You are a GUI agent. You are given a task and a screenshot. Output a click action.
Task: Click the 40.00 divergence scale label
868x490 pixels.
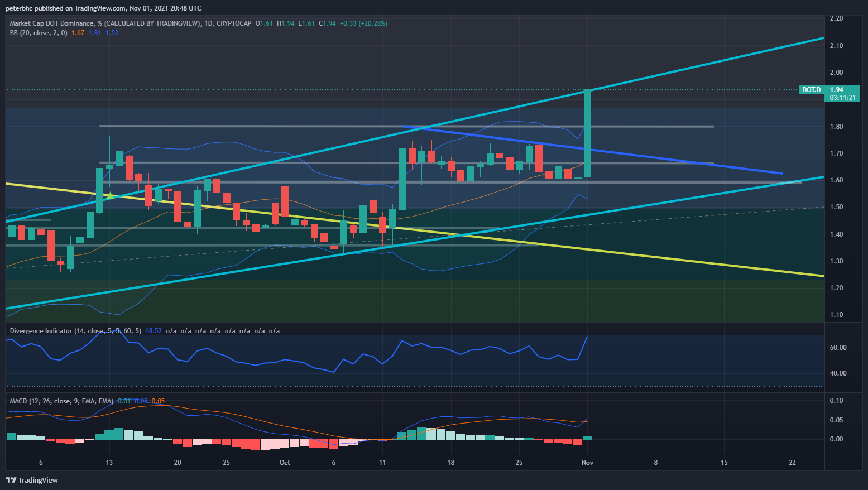click(838, 373)
